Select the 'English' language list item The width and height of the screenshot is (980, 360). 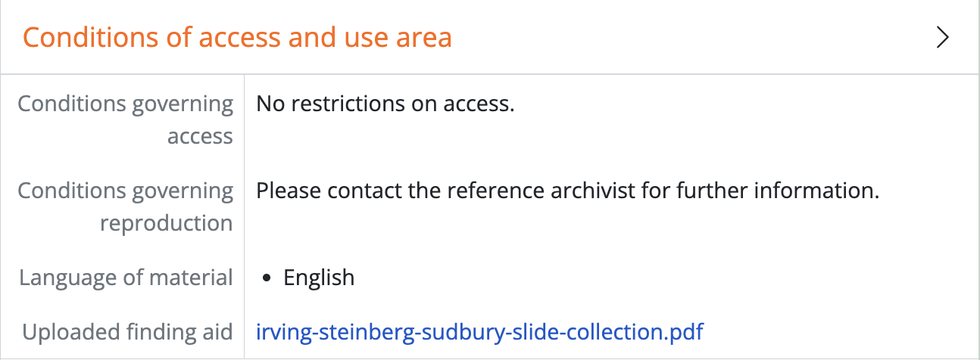pyautogui.click(x=319, y=278)
